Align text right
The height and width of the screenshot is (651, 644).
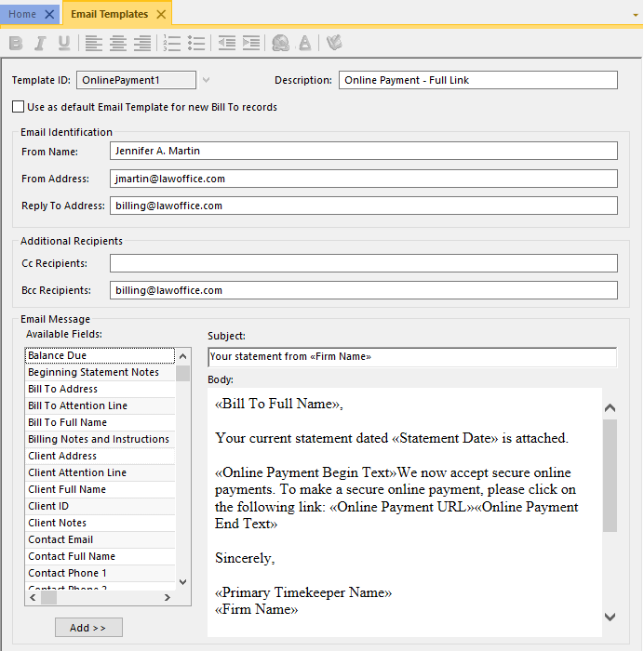pos(142,43)
